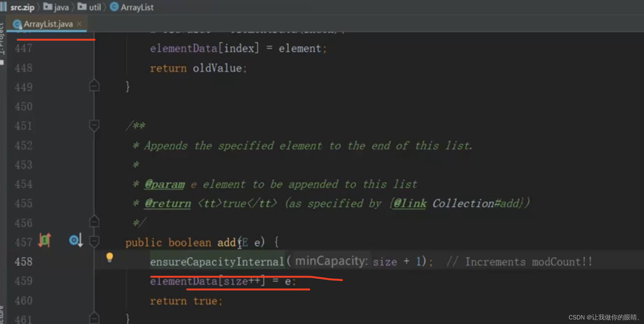Click line number 453 in the gutter
The width and height of the screenshot is (644, 324).
pyautogui.click(x=23, y=165)
